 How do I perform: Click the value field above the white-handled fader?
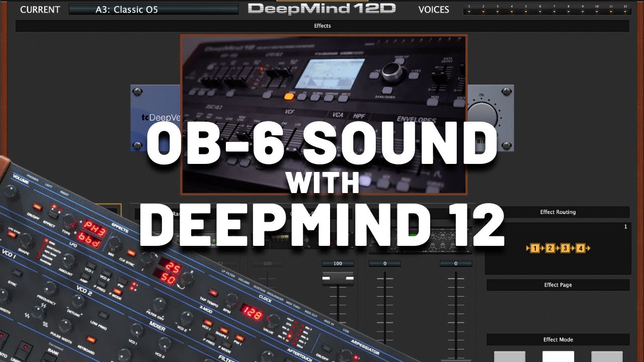(337, 263)
